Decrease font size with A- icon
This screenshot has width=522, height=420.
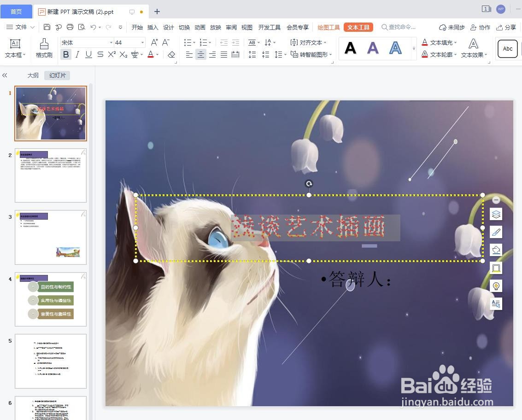pos(166,43)
